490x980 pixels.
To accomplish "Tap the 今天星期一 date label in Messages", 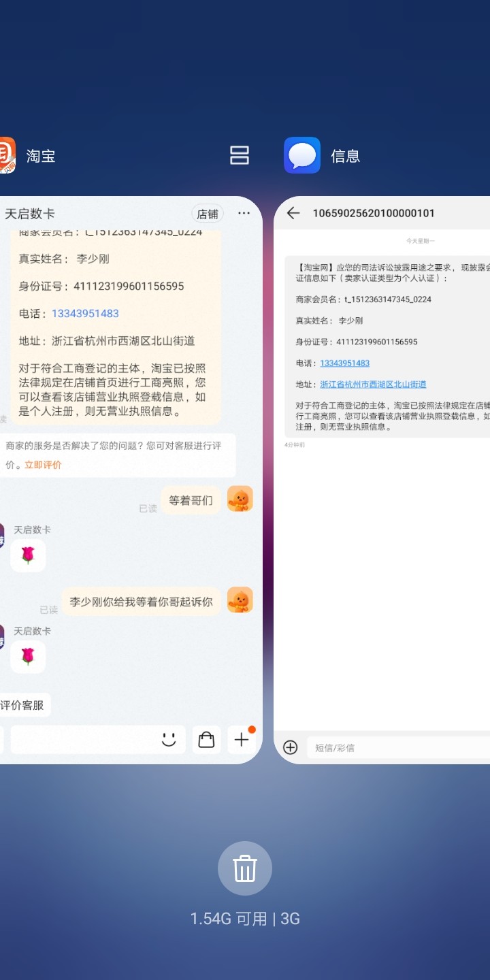I will click(x=421, y=241).
